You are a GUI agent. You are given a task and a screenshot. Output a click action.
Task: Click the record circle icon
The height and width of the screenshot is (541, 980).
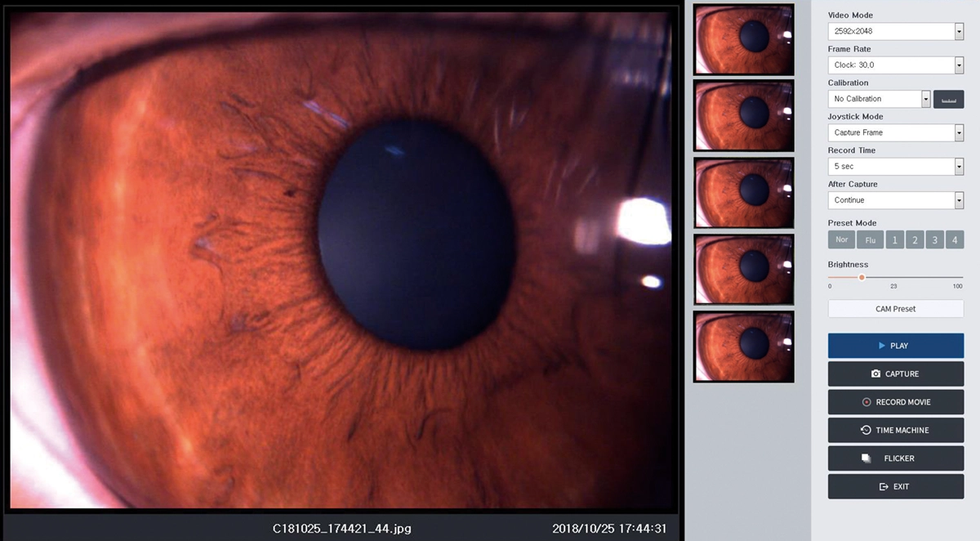pos(866,402)
